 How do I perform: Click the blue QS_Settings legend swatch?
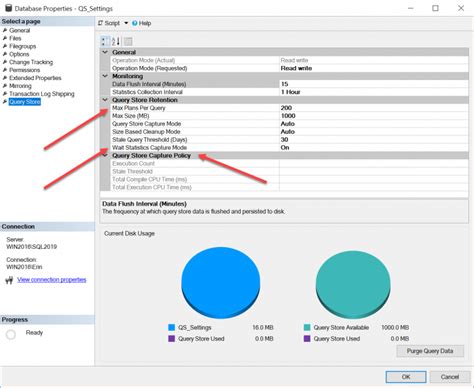click(172, 328)
